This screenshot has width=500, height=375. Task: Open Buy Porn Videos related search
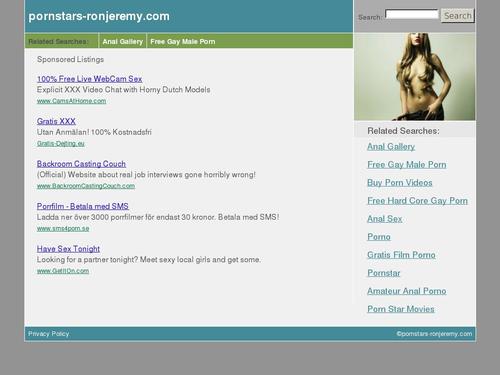pyautogui.click(x=400, y=183)
